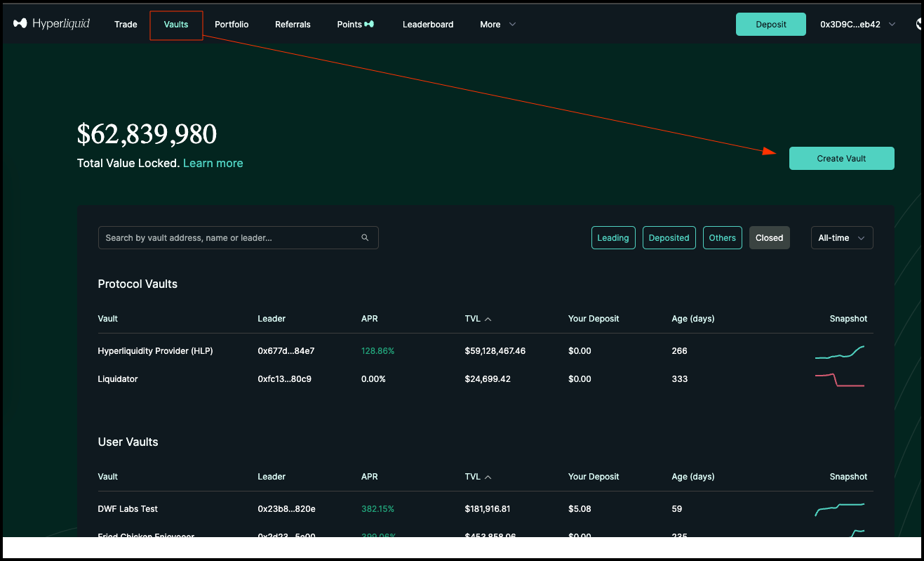Click the Points tab icon
The image size is (924, 561).
(369, 25)
